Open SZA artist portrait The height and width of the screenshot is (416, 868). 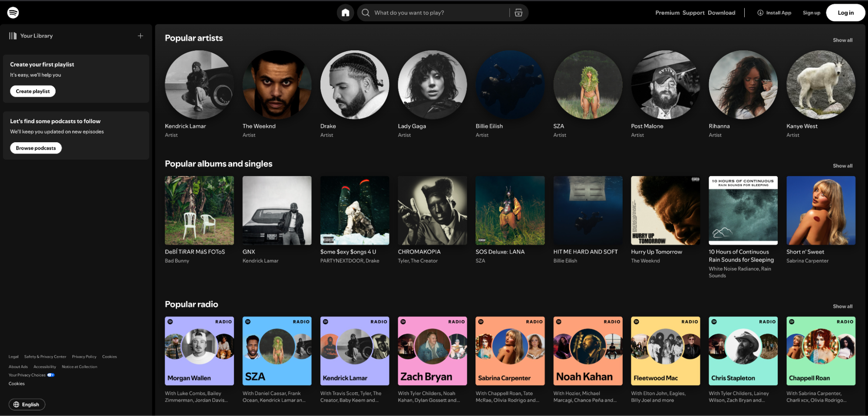click(588, 85)
